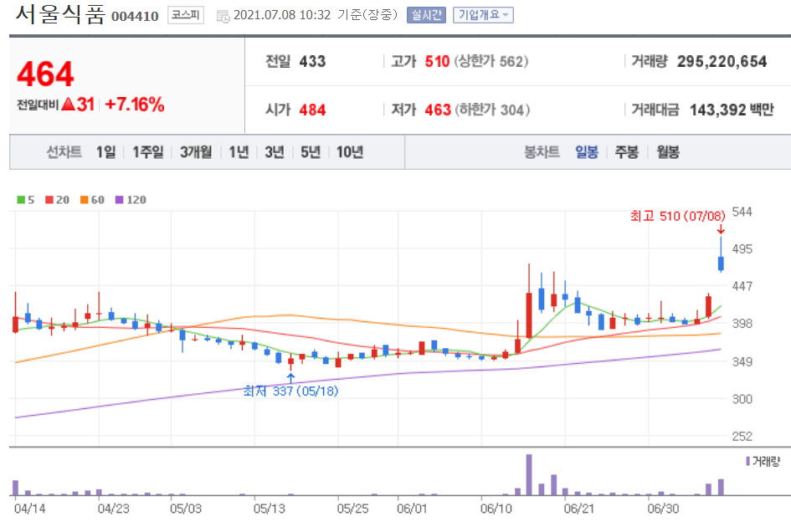
Task: Select the 1일 line chart tab
Action: 106,151
